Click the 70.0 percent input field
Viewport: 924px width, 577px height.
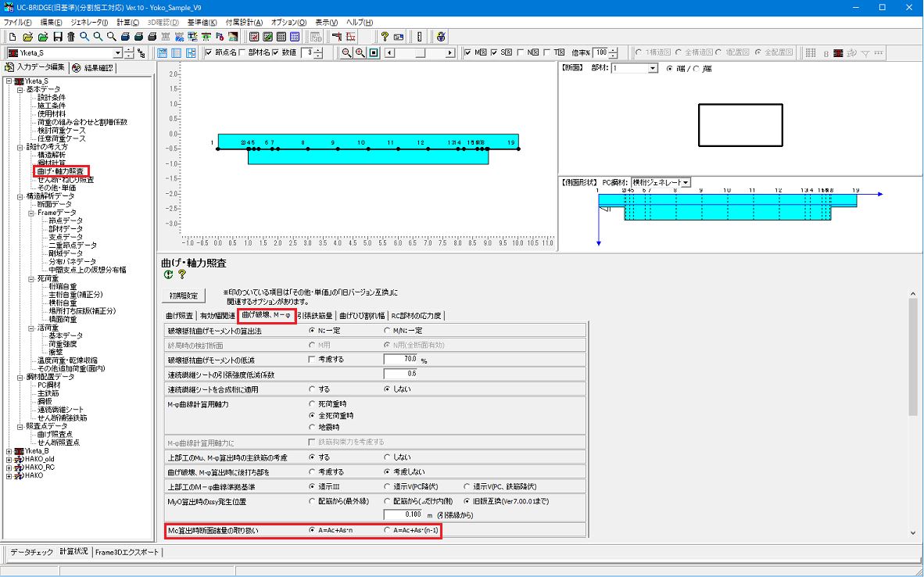(x=401, y=359)
